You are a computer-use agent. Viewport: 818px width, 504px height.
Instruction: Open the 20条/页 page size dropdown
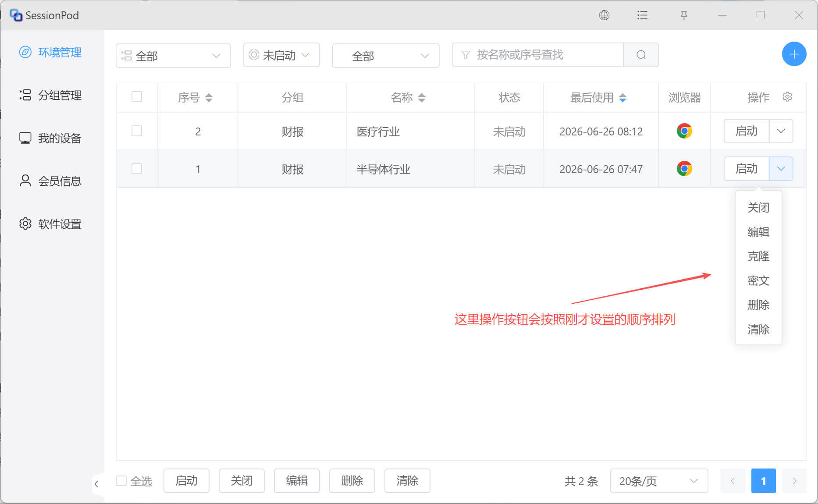[659, 481]
